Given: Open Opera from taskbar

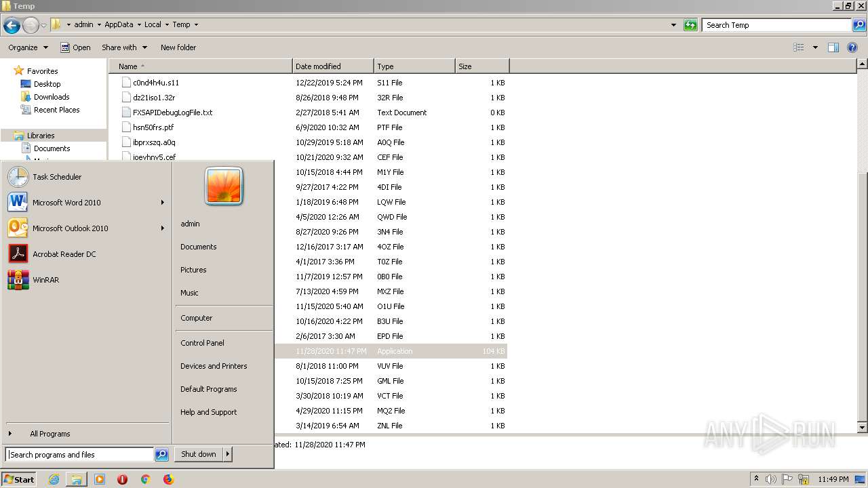Looking at the screenshot, I should click(122, 479).
